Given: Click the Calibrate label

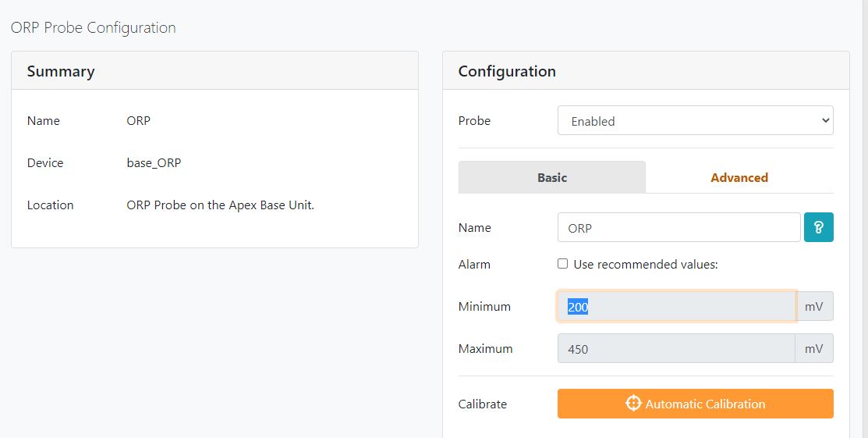Looking at the screenshot, I should [483, 404].
